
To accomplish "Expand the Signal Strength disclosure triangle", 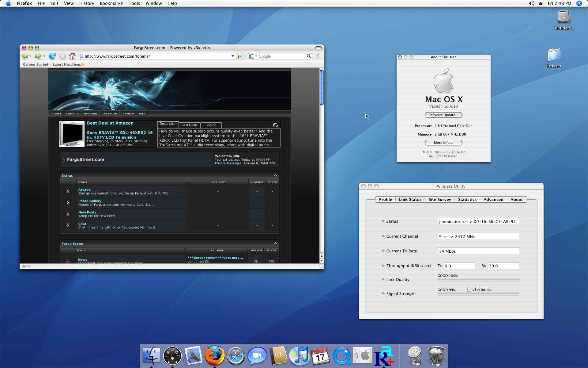I will [x=383, y=293].
